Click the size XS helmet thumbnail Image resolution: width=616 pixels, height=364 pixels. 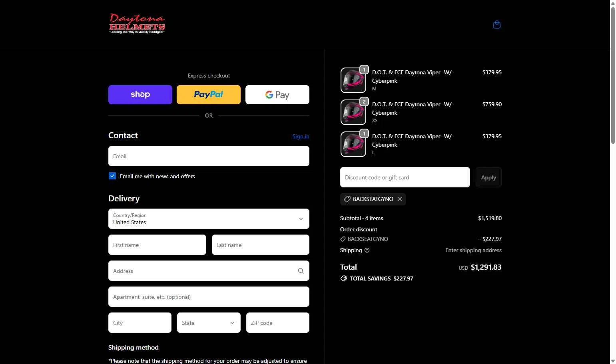[353, 112]
